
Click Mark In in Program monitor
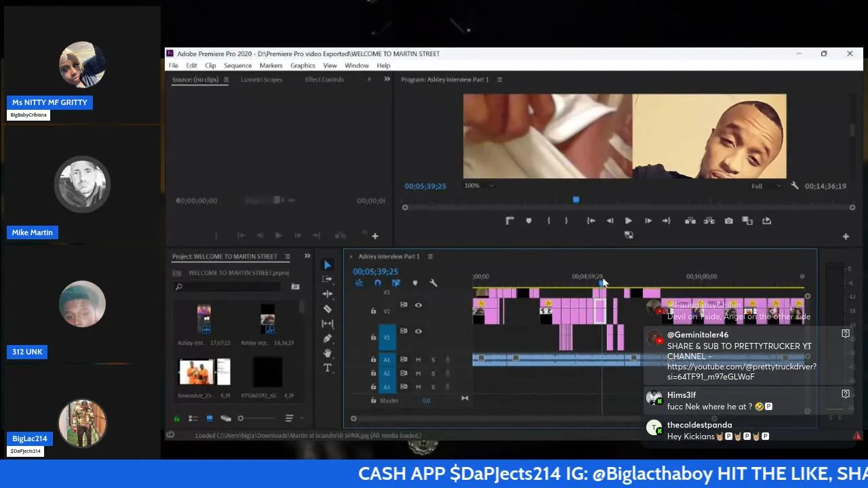pyautogui.click(x=549, y=221)
